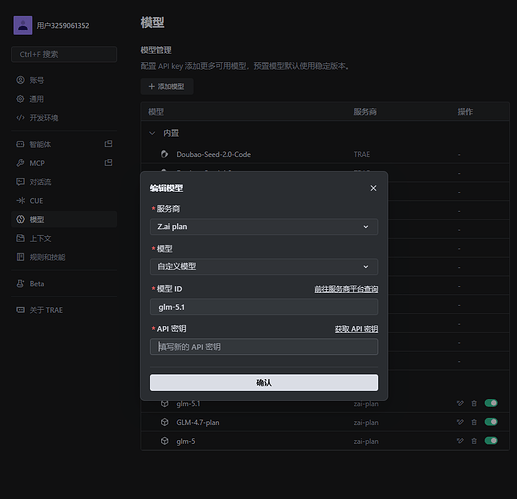Open the 自定义模型 model dropdown
This screenshot has width=517, height=499.
pyautogui.click(x=264, y=267)
